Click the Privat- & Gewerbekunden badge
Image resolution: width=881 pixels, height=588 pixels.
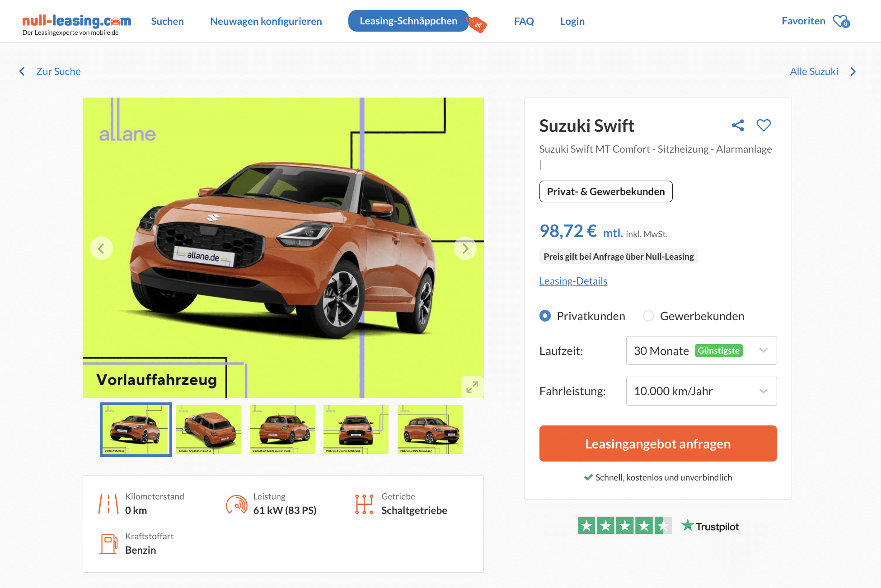(606, 191)
